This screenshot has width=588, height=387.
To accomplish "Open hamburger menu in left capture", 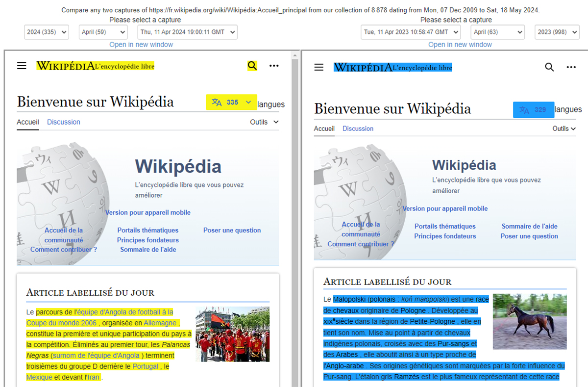I will click(22, 66).
